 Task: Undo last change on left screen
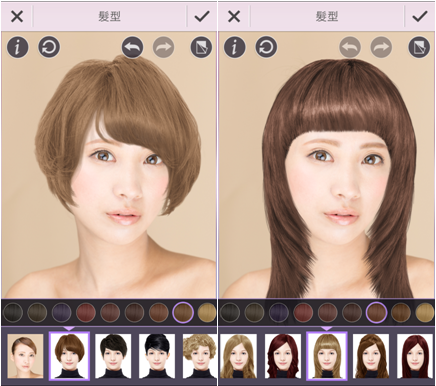click(x=133, y=47)
